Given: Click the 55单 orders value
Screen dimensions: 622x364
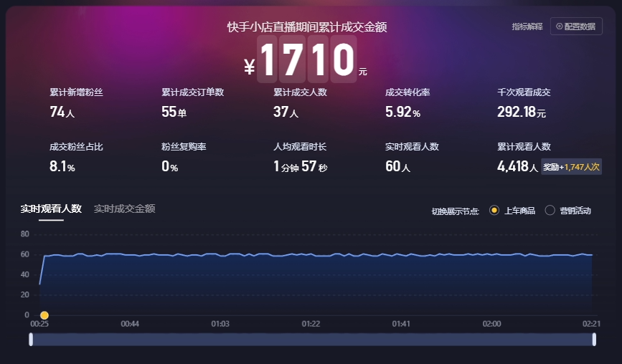Looking at the screenshot, I should (x=174, y=112).
